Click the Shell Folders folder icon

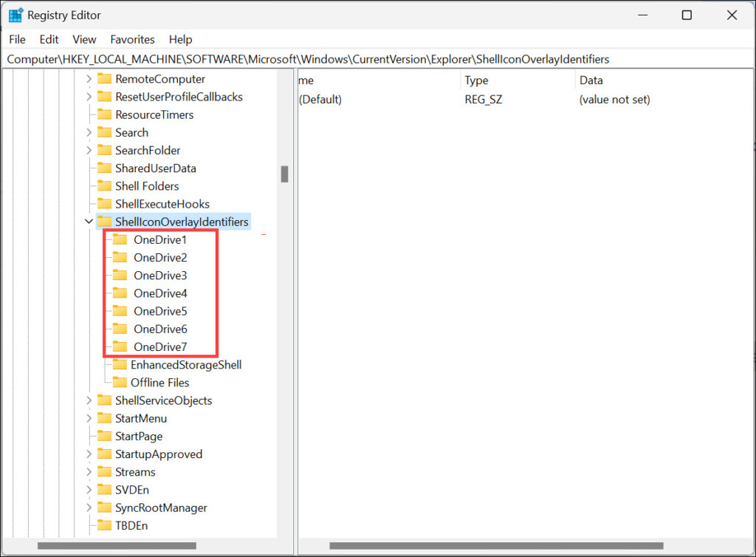click(x=105, y=185)
